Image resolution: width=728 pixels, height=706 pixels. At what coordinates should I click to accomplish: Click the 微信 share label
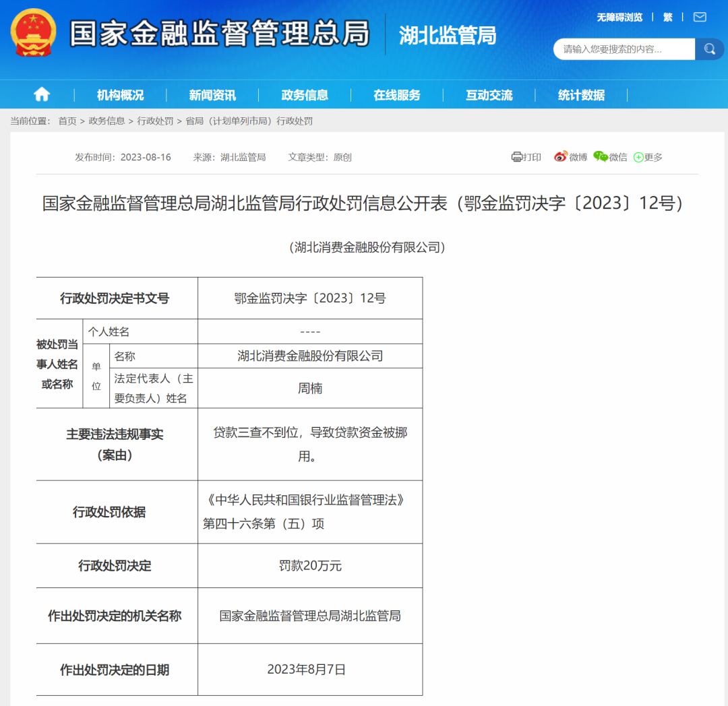click(x=618, y=157)
